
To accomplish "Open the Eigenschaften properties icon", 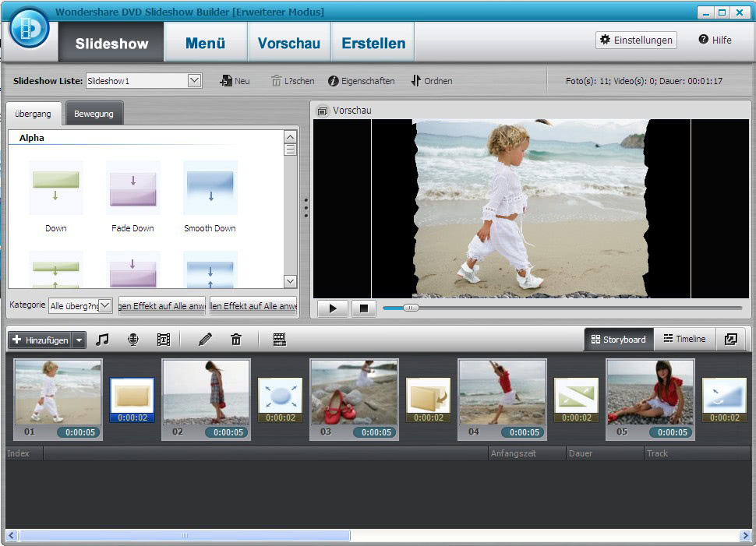I will click(361, 80).
